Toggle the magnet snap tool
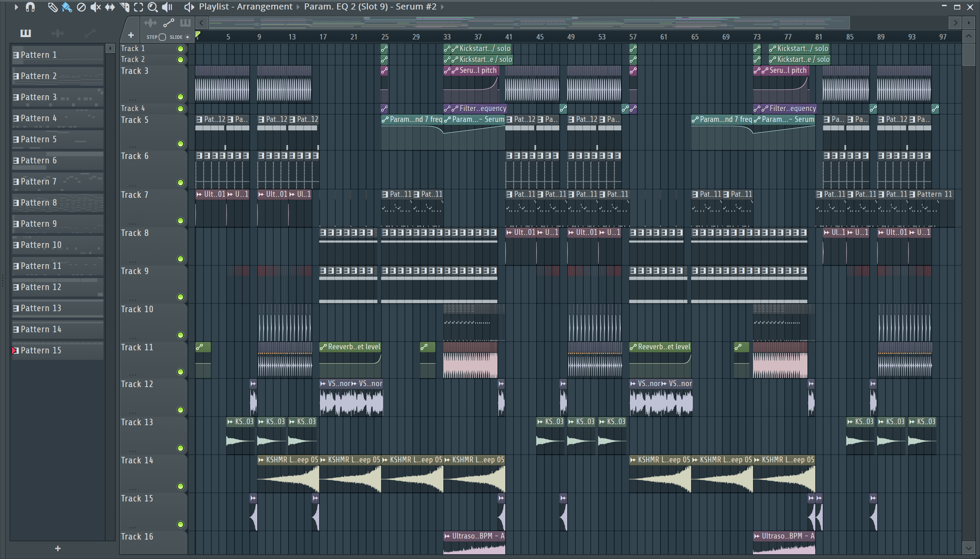Screen dimensions: 980x559 (30, 6)
